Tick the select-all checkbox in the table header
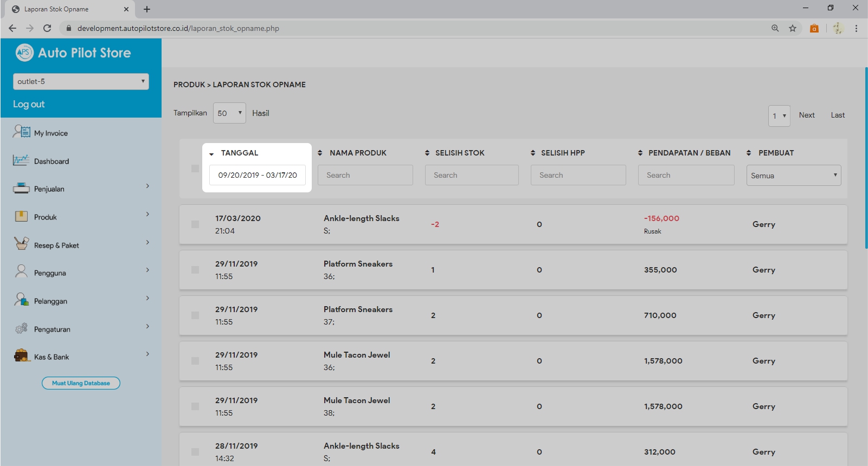The image size is (868, 466). click(x=195, y=169)
